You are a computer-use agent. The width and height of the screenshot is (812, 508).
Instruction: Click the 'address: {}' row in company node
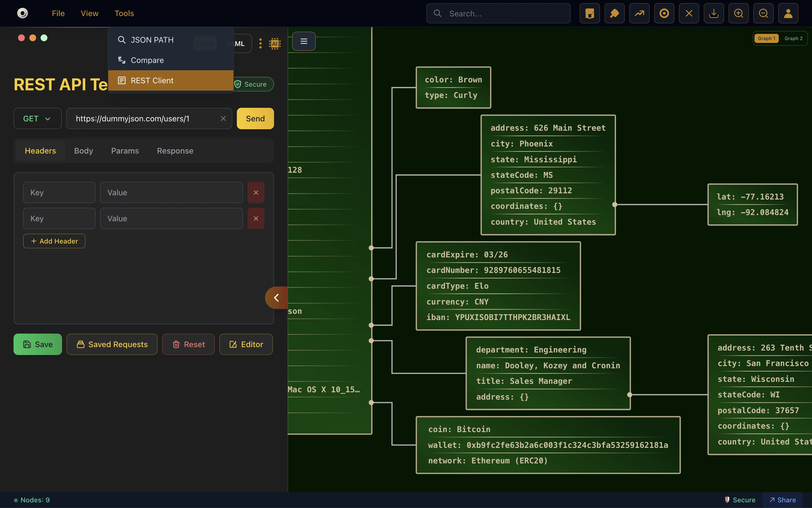(x=502, y=397)
